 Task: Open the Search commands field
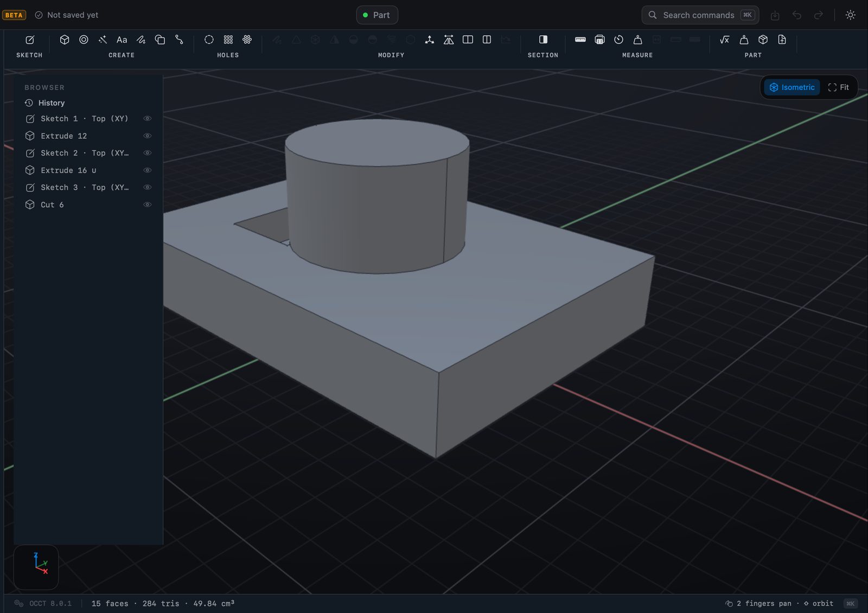coord(700,15)
